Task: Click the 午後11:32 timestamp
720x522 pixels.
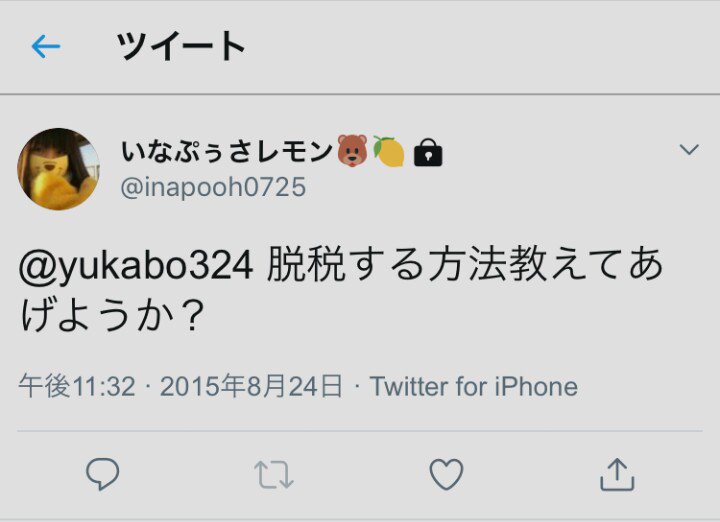Action: (x=77, y=386)
